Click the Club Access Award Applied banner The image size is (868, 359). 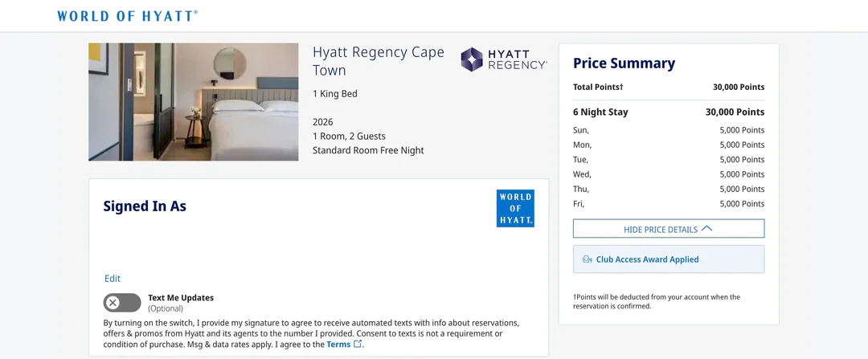[x=669, y=259]
